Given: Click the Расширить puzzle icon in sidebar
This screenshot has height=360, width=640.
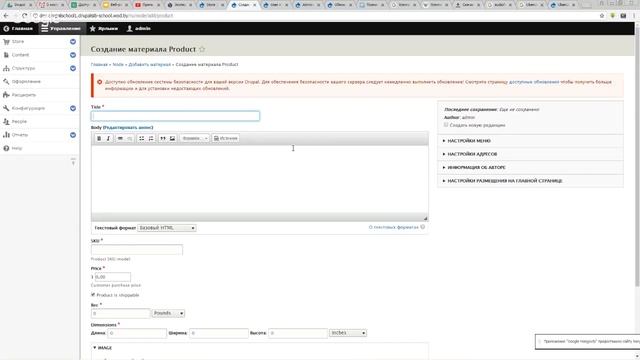Looking at the screenshot, I should 6,95.
